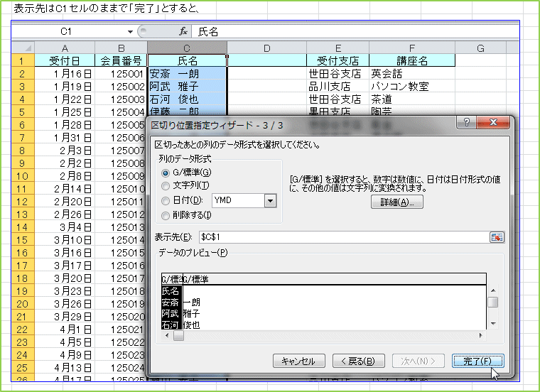Click the cell 英会話

tap(412, 74)
